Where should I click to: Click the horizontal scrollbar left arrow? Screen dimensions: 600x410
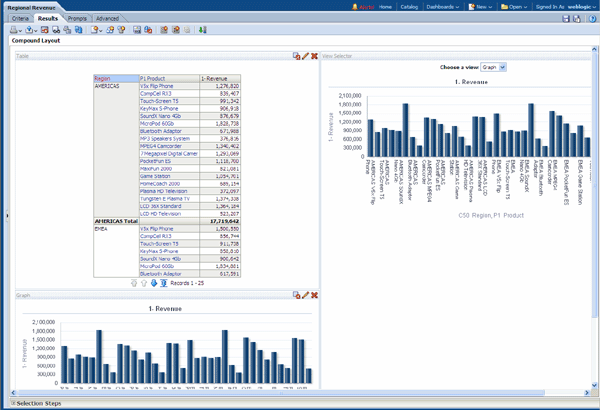pos(13,393)
